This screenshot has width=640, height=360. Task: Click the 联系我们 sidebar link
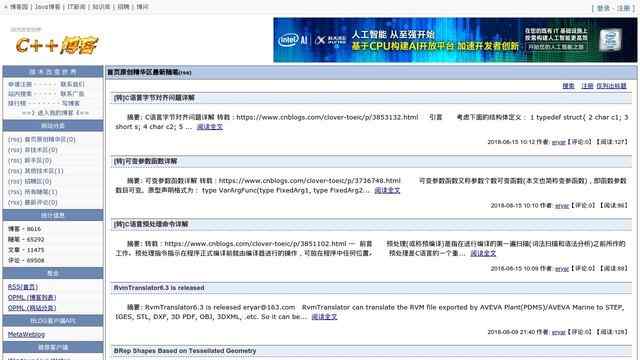tap(72, 84)
